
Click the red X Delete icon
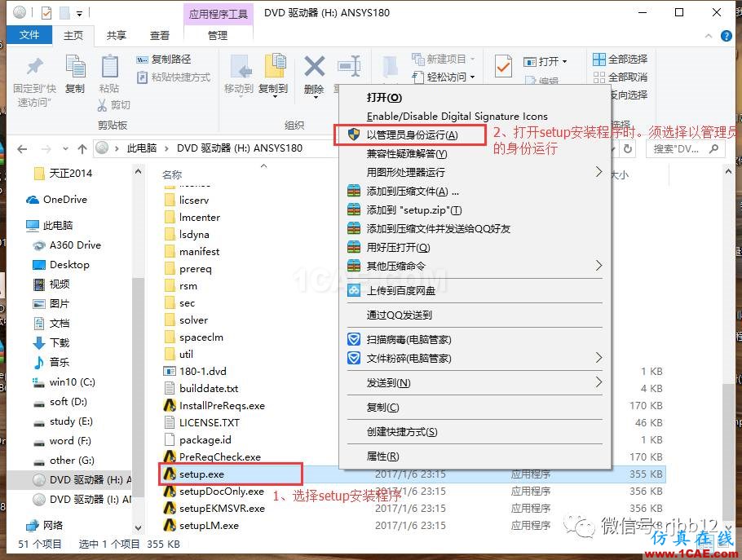point(314,66)
